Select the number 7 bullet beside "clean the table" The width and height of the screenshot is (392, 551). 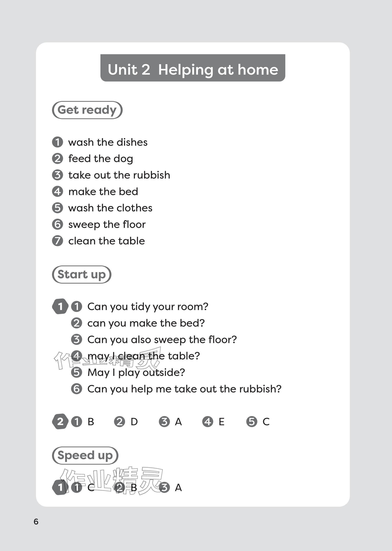pos(57,241)
